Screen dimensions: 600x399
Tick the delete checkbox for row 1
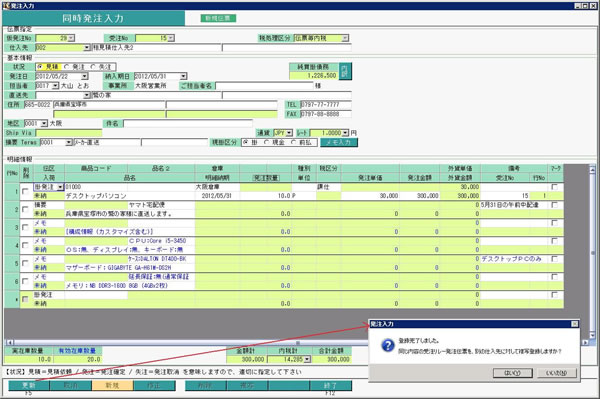coord(25,191)
